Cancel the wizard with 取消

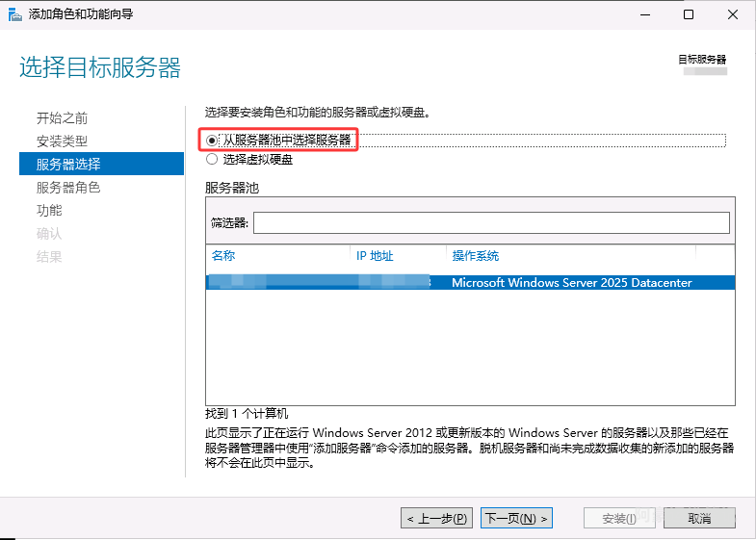[x=699, y=518]
